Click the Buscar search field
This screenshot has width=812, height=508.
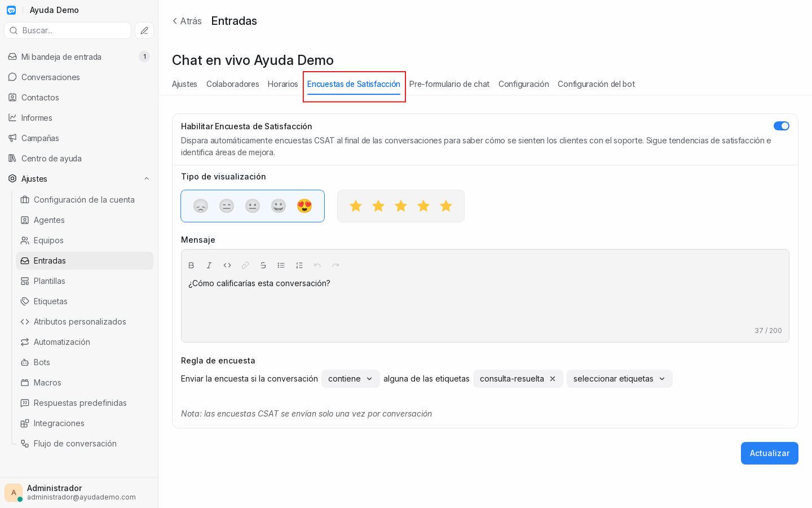68,30
